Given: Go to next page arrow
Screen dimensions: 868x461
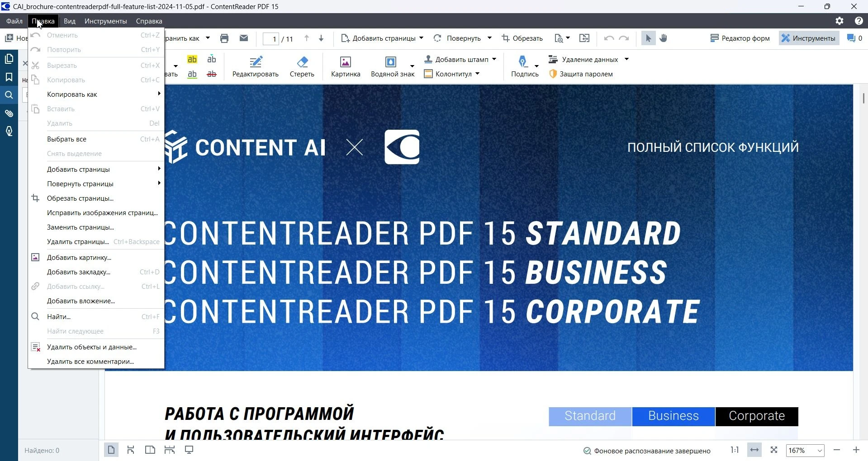Looking at the screenshot, I should [x=321, y=38].
